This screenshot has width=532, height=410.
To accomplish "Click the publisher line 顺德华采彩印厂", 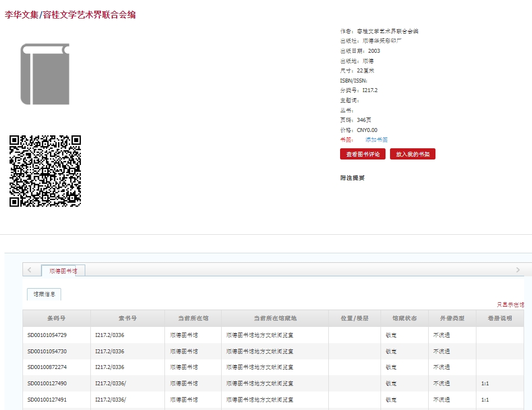I will tap(371, 41).
